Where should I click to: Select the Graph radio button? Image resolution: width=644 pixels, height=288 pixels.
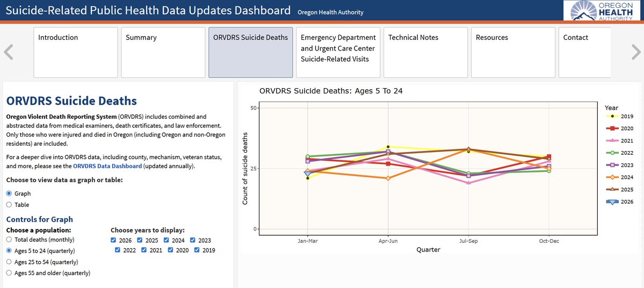point(9,193)
